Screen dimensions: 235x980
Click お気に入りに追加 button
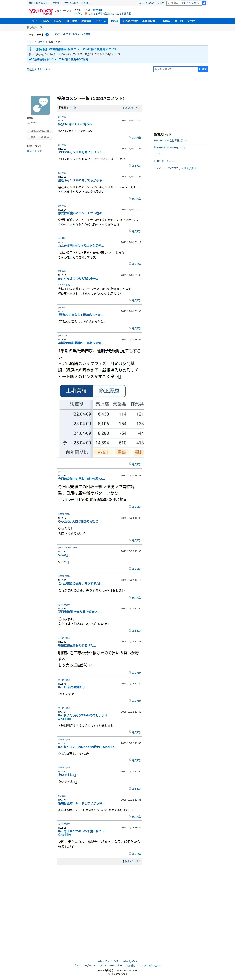pyautogui.click(x=40, y=130)
